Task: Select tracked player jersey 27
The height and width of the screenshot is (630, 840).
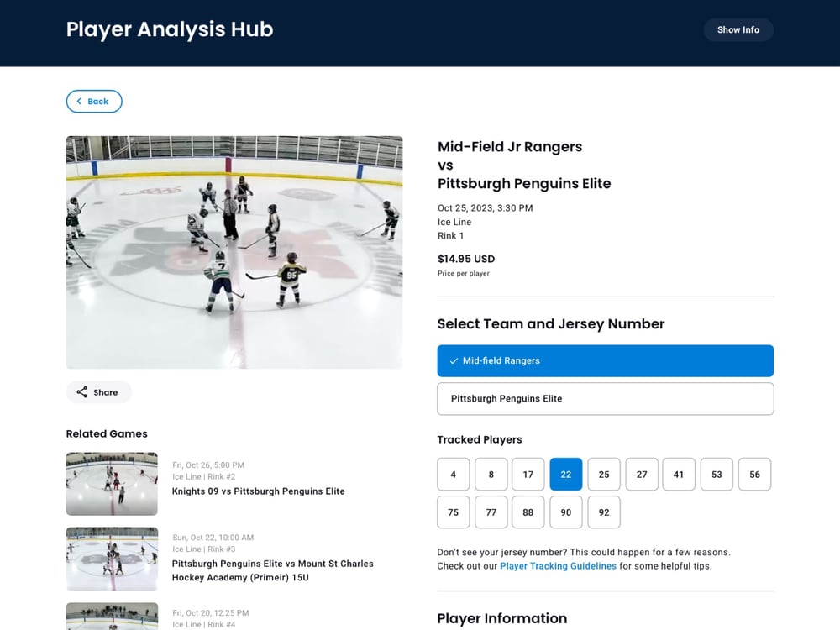Action: click(642, 474)
